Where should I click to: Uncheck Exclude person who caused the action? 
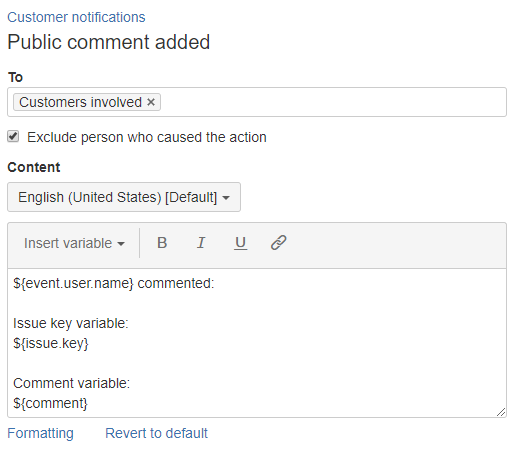point(13,137)
